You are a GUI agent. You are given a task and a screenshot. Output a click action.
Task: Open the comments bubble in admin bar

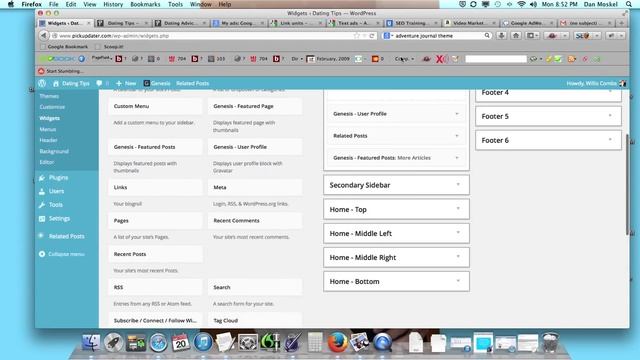[x=99, y=83]
